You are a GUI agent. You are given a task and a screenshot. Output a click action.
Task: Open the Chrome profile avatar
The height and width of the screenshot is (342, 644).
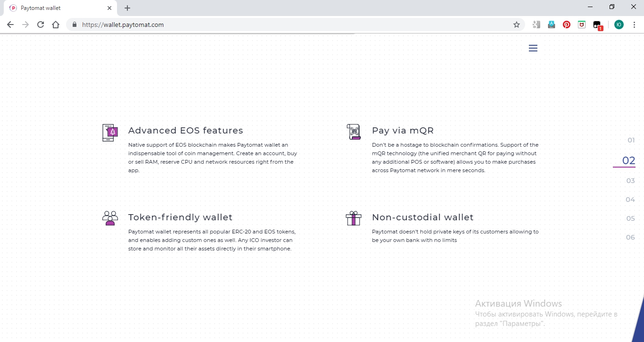point(619,25)
